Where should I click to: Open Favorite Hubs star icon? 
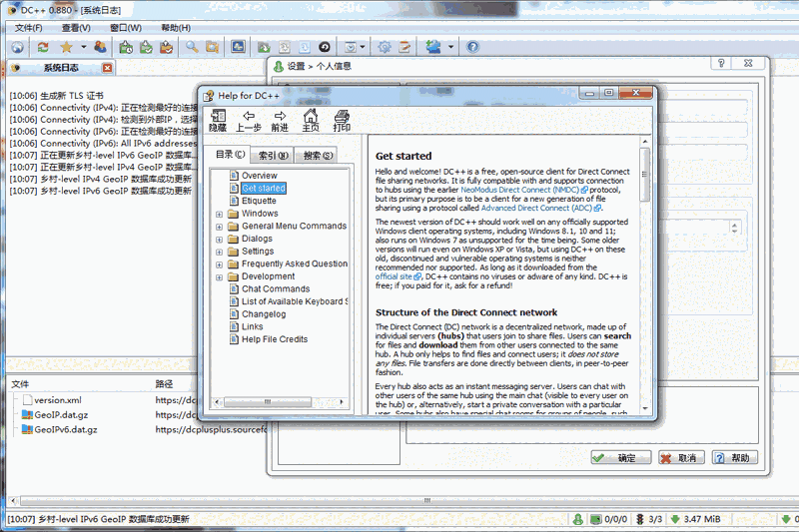(x=66, y=47)
